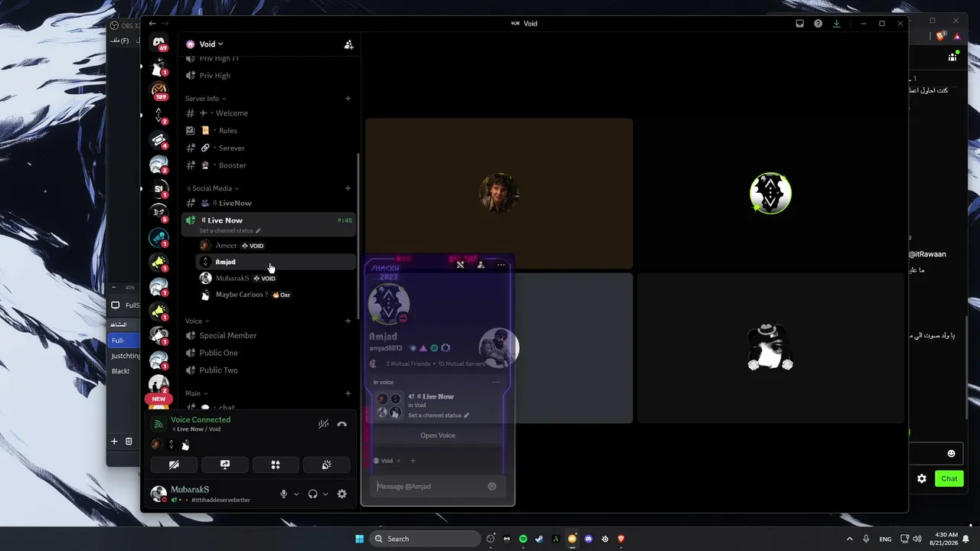Go back with Discord title bar arrow

(152, 24)
